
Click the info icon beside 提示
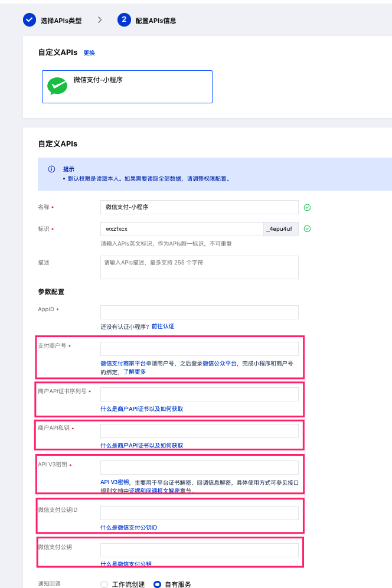click(51, 169)
